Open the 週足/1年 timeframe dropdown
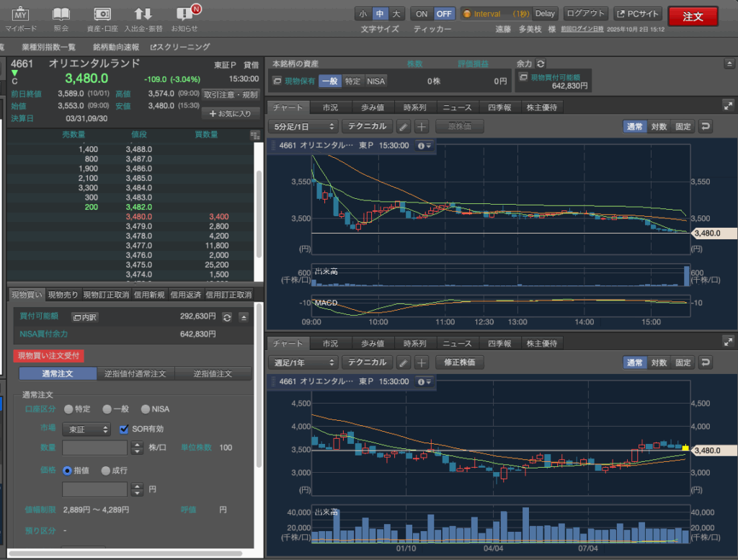738x560 pixels. click(302, 363)
